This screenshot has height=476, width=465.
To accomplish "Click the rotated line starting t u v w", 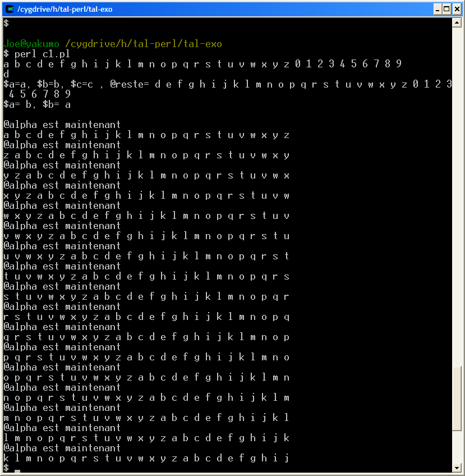I will 146,276.
